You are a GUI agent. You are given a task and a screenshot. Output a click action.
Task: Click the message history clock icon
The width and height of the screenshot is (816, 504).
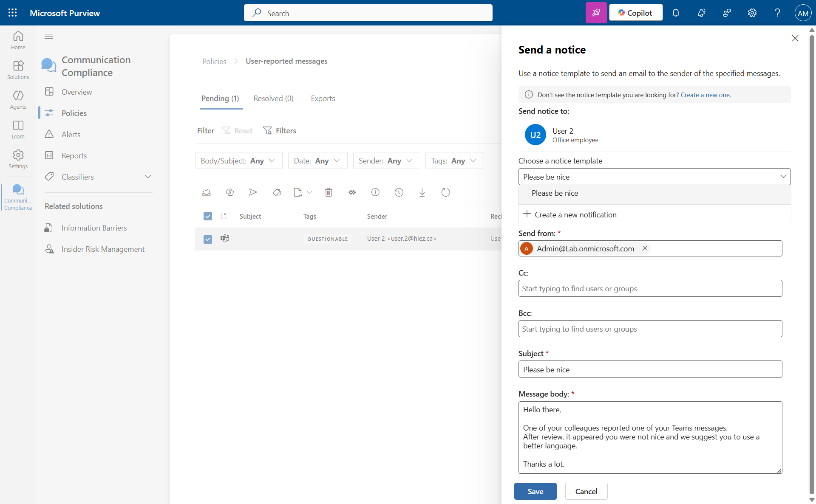(399, 192)
